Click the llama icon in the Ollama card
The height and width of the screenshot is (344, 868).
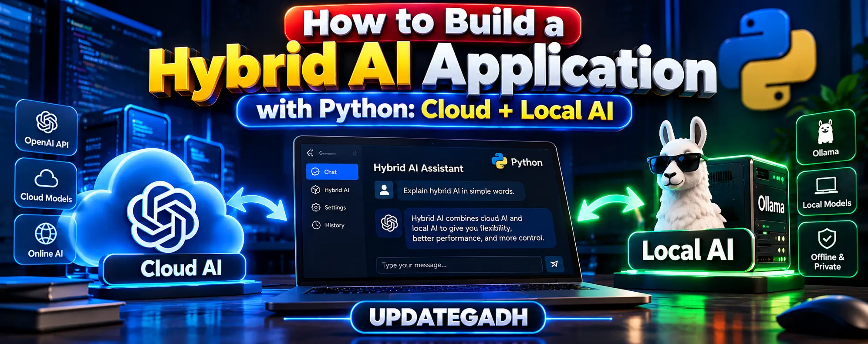(x=825, y=132)
